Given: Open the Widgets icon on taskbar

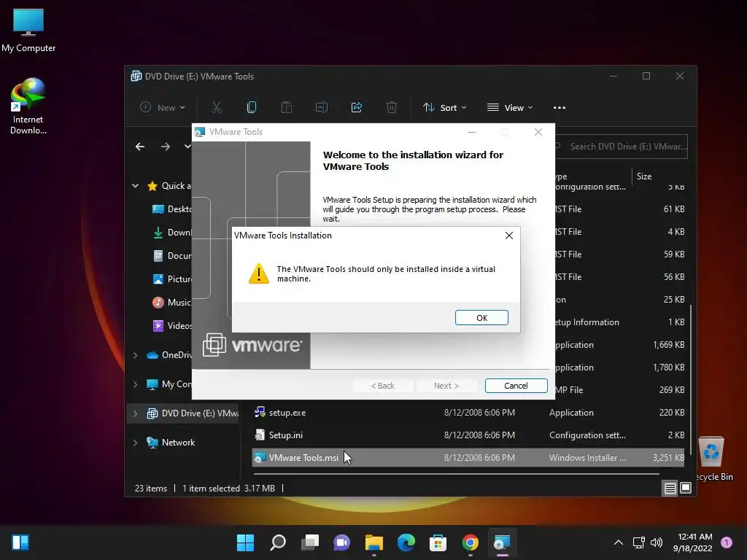Looking at the screenshot, I should [20, 542].
